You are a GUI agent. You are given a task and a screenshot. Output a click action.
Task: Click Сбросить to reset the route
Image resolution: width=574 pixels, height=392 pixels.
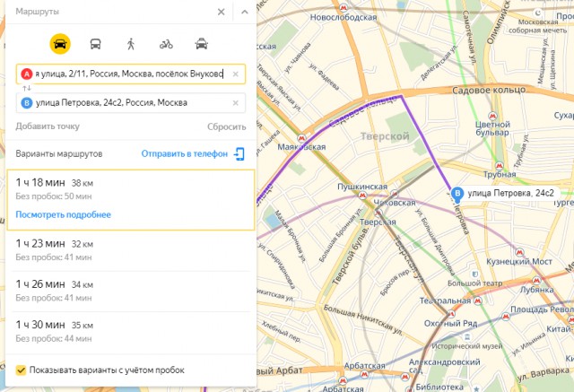click(x=227, y=126)
